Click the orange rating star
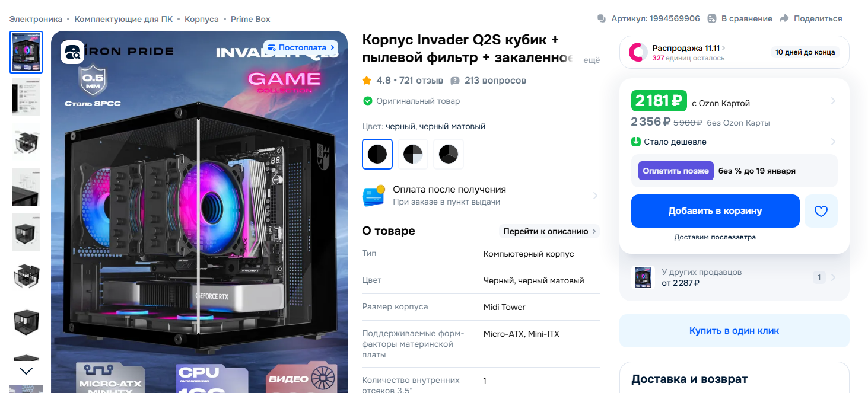 [367, 80]
